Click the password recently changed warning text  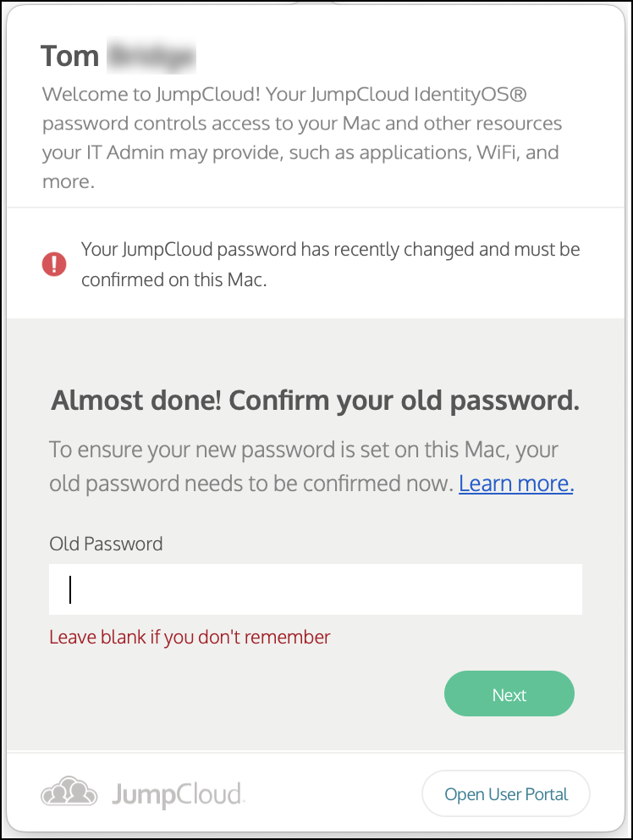(x=330, y=250)
